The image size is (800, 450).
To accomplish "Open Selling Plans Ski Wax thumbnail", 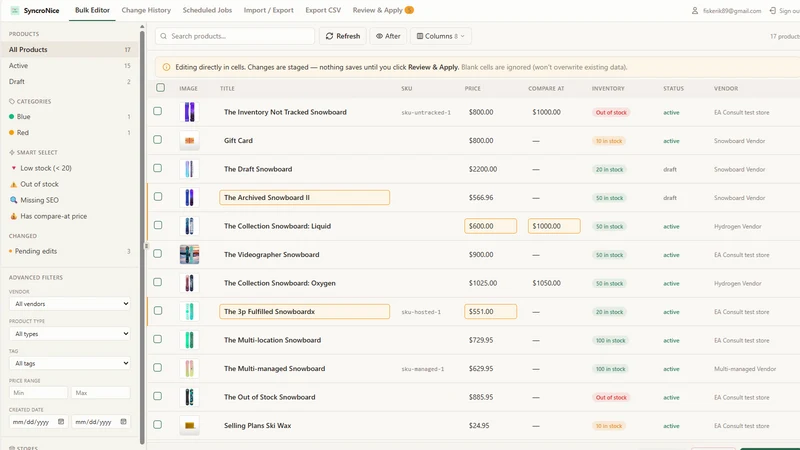I will point(189,426).
